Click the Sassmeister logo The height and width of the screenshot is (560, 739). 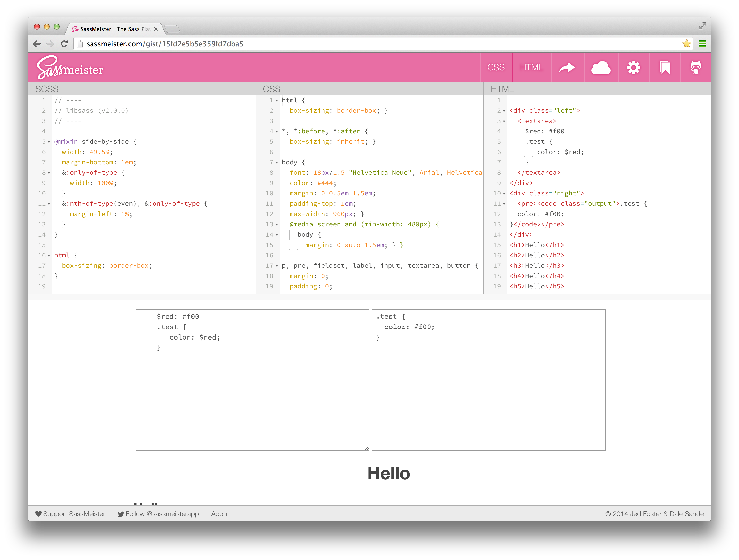[70, 67]
